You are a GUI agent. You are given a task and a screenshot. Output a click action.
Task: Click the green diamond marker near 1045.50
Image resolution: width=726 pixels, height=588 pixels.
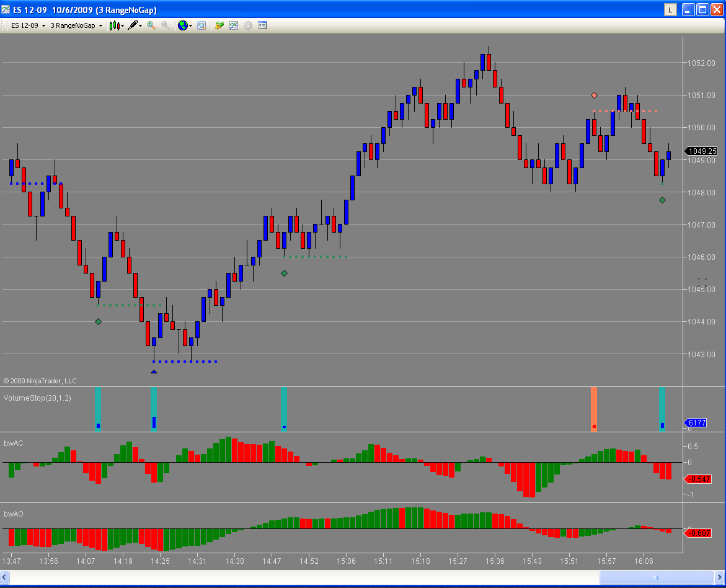tap(285, 274)
